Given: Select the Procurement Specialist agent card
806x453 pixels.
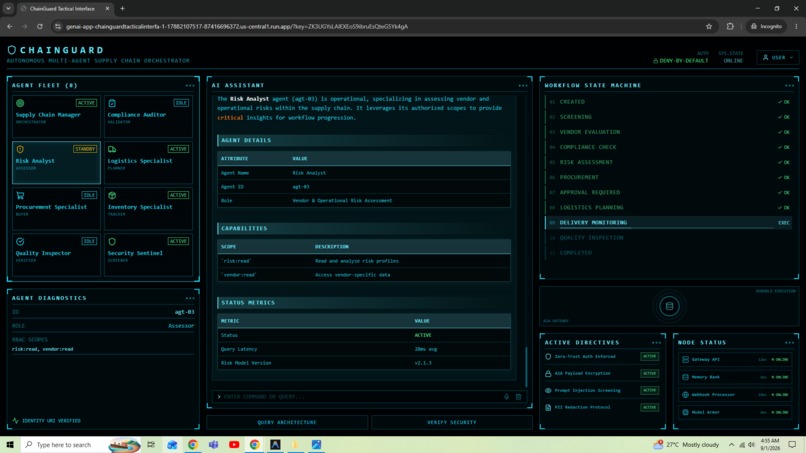Looking at the screenshot, I should [56, 209].
